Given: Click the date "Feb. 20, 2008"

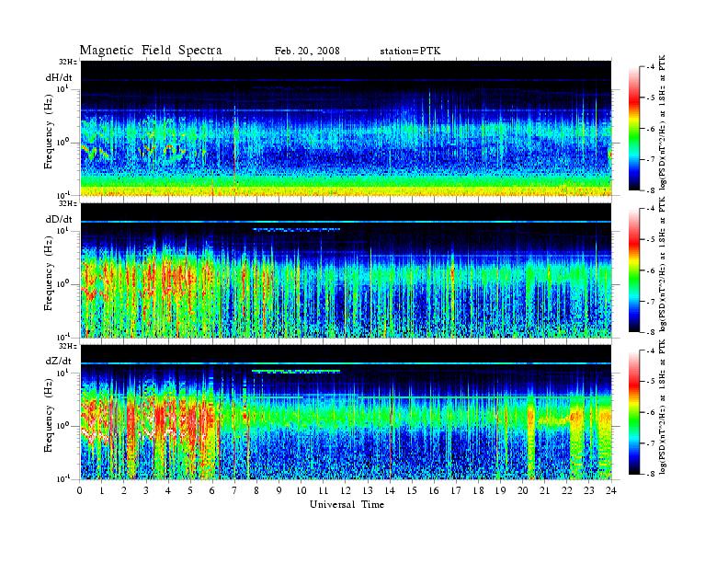Looking at the screenshot, I should point(307,52).
